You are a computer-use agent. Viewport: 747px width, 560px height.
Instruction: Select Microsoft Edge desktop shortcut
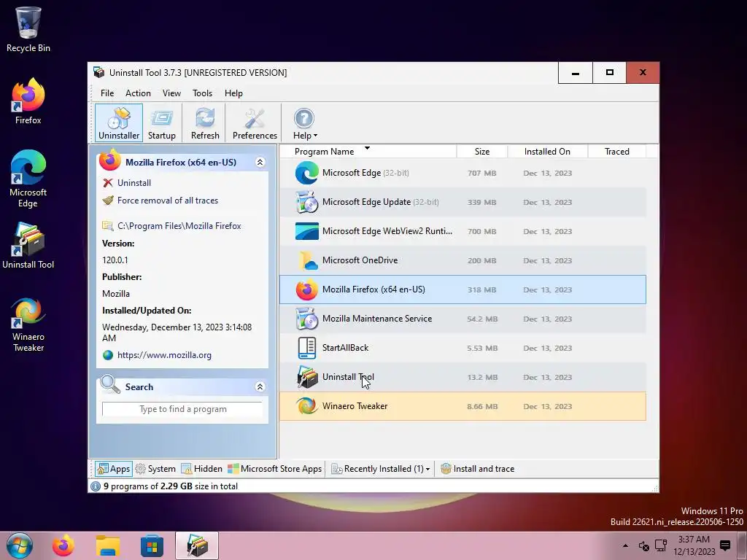coord(28,179)
